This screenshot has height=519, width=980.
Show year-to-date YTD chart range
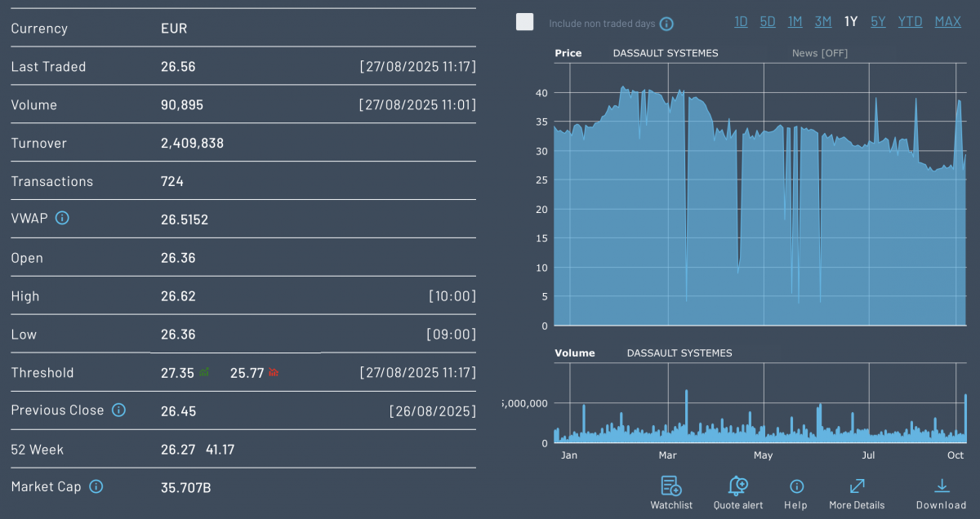pyautogui.click(x=911, y=22)
